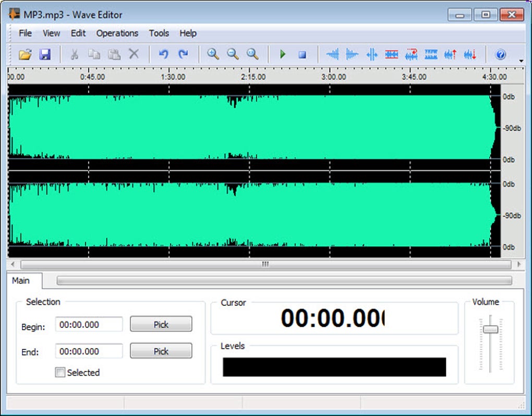The height and width of the screenshot is (416, 532).
Task: Undo the last action in the toolbar
Action: pos(163,54)
